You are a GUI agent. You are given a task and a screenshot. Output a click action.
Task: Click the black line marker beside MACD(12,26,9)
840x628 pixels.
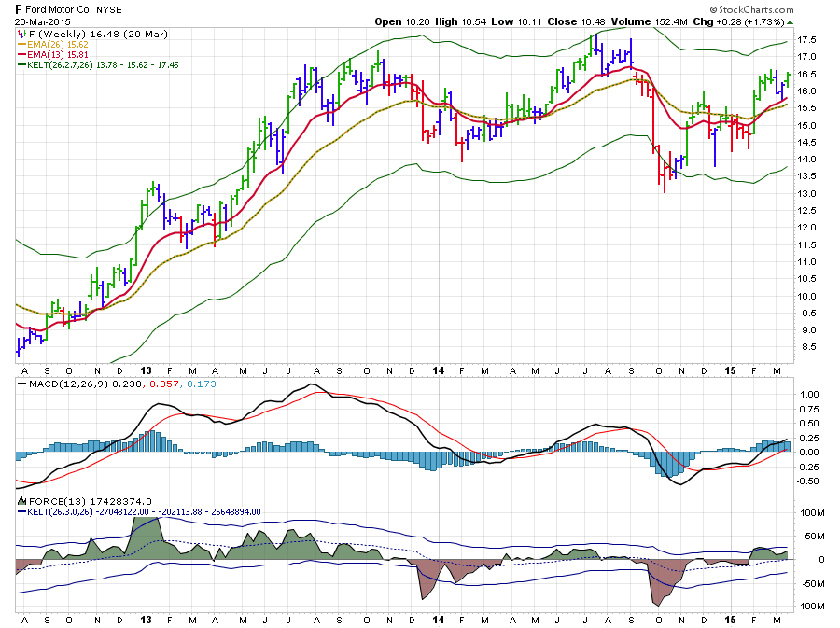tap(21, 384)
